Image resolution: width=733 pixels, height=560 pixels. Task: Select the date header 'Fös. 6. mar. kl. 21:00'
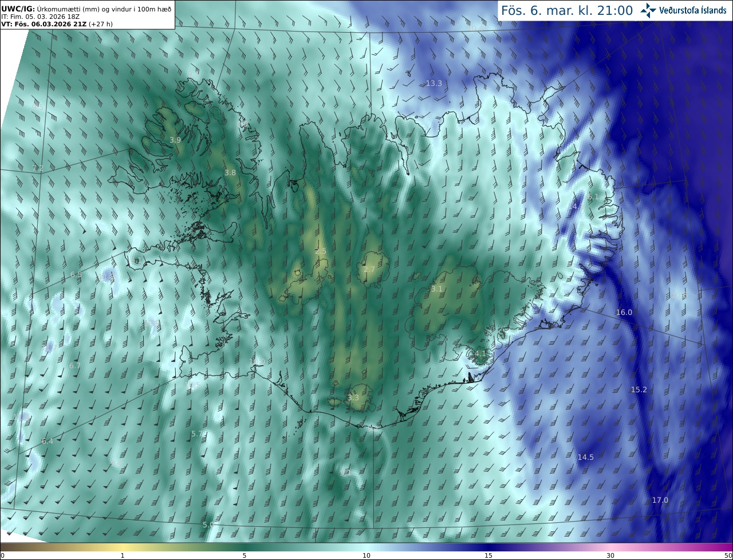567,10
